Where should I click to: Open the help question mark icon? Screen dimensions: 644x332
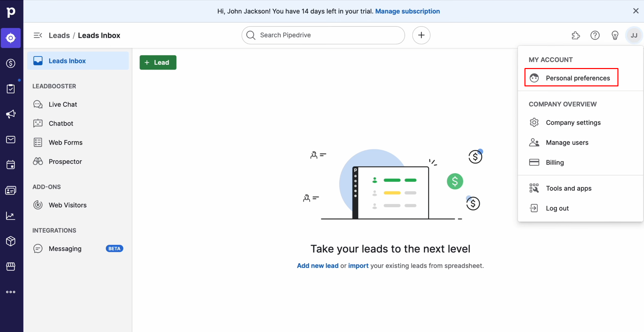595,35
